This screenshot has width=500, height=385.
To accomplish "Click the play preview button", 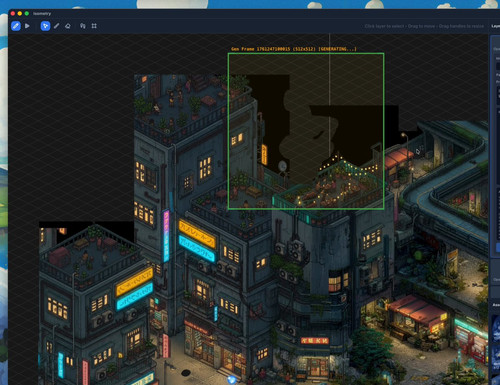I will tap(27, 26).
